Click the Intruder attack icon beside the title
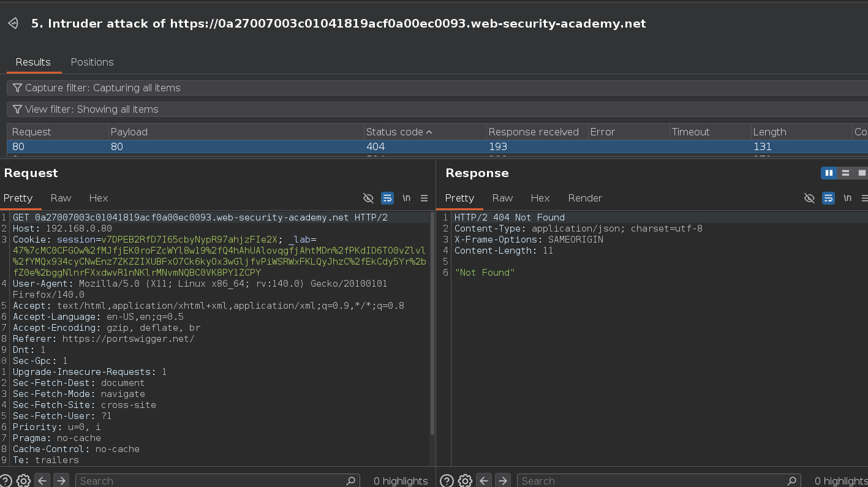The image size is (868, 487). [13, 23]
